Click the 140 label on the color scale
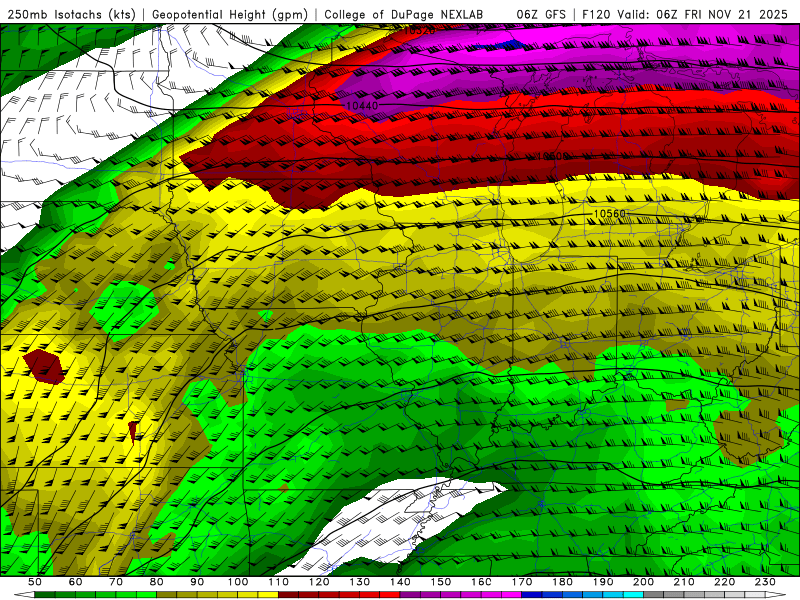Viewport: 800px width, 600px height. (x=400, y=582)
